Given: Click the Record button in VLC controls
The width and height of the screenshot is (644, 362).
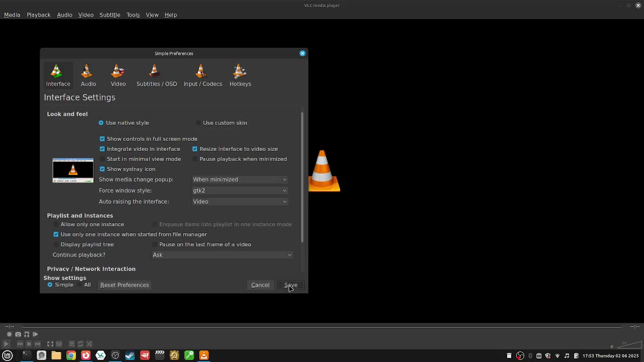Looking at the screenshot, I should coord(9,334).
